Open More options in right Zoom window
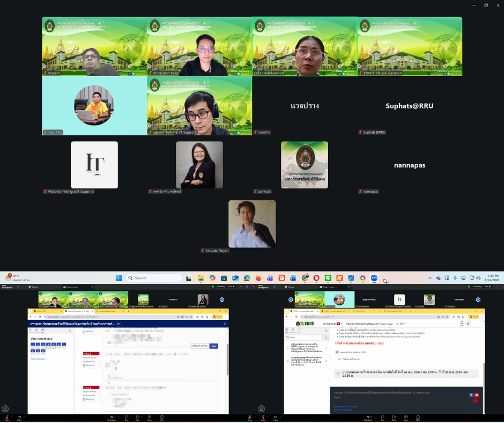Viewport: 504px width, 423px height. pyautogui.click(x=418, y=417)
